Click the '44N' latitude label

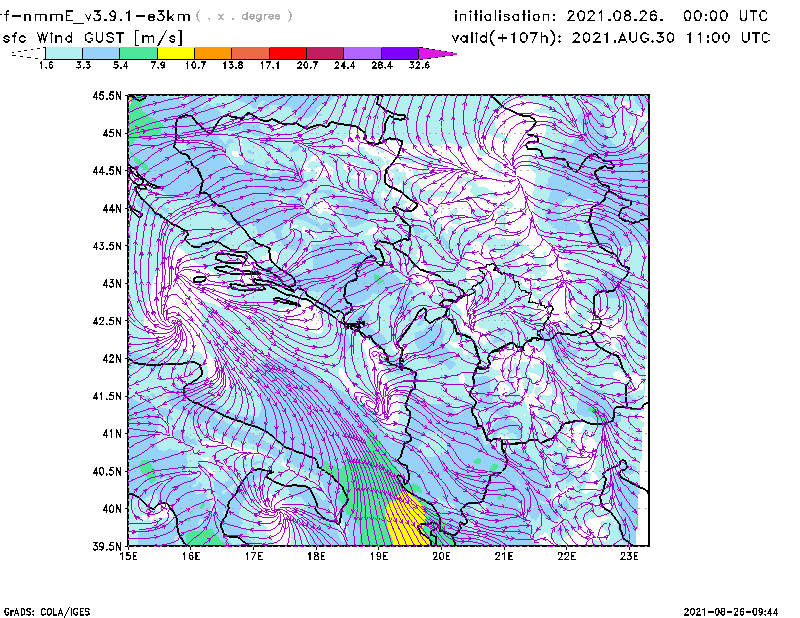pyautogui.click(x=112, y=208)
